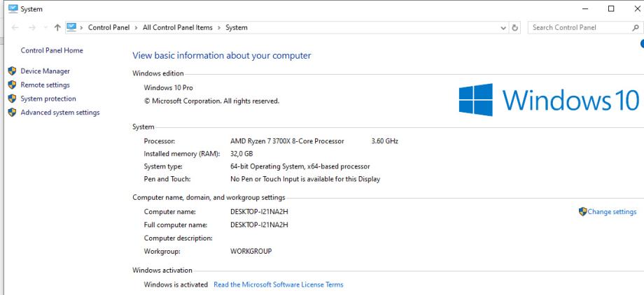Open the Remote settings link
This screenshot has width=644, height=295.
point(45,85)
